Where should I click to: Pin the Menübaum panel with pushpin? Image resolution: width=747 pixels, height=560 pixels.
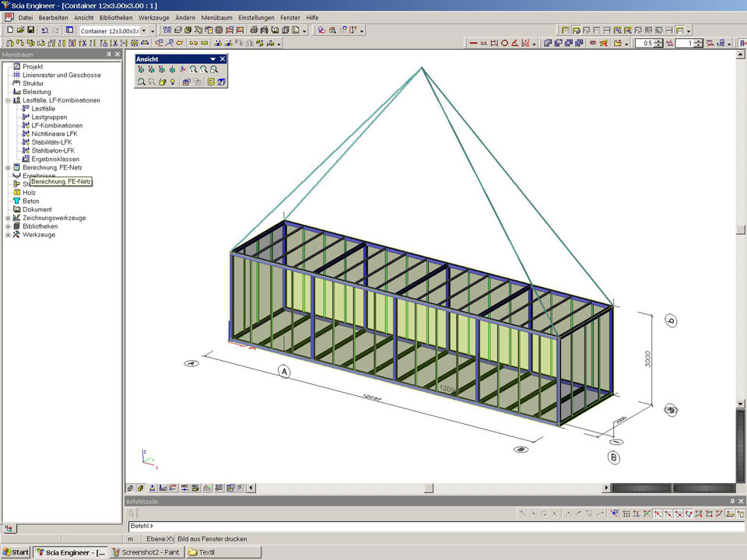[109, 54]
